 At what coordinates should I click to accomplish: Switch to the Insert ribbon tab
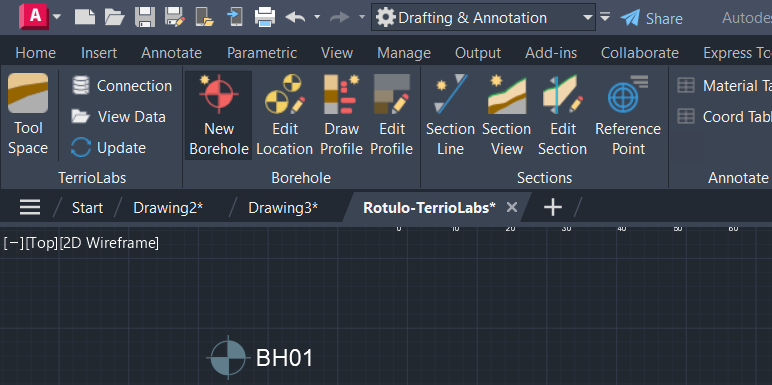point(99,53)
